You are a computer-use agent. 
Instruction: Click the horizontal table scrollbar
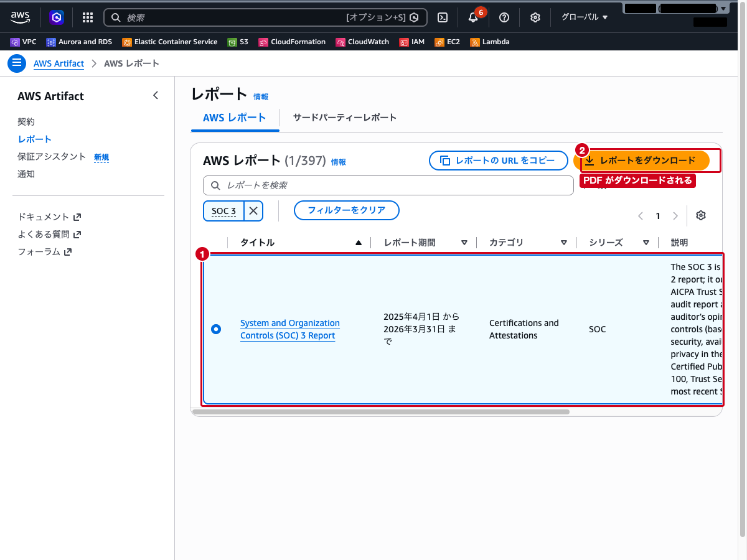coord(381,412)
